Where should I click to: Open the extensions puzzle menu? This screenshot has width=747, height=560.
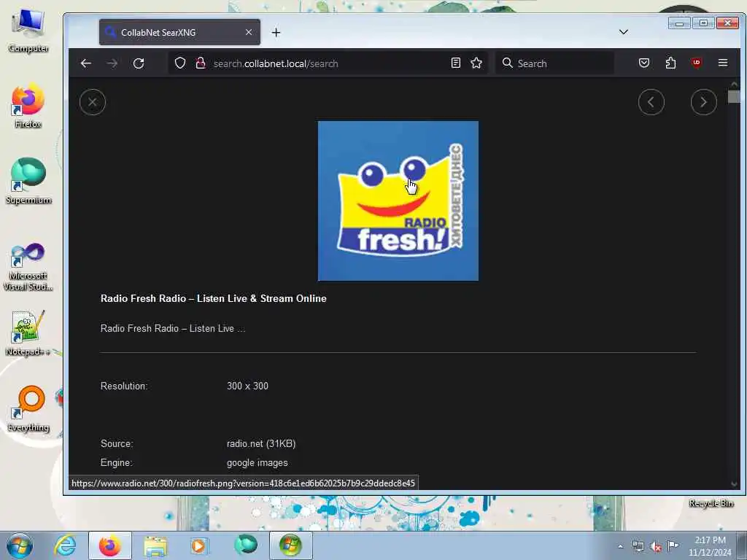tap(671, 63)
